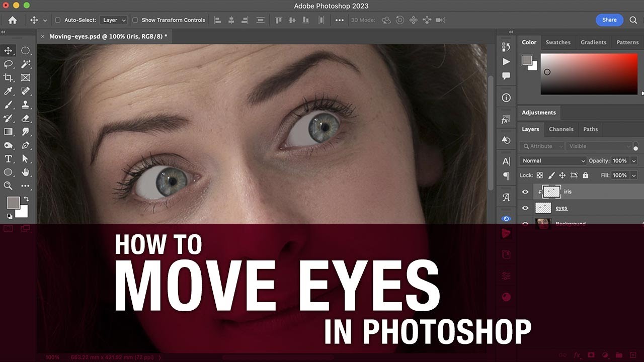
Task: Go to the Home screen
Action: click(13, 20)
